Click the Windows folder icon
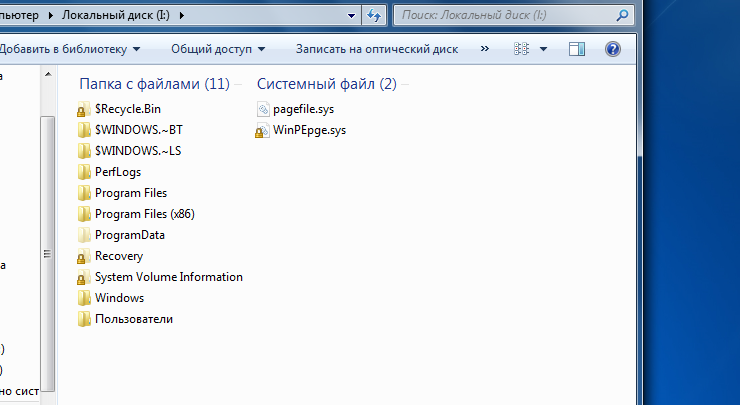 click(84, 298)
